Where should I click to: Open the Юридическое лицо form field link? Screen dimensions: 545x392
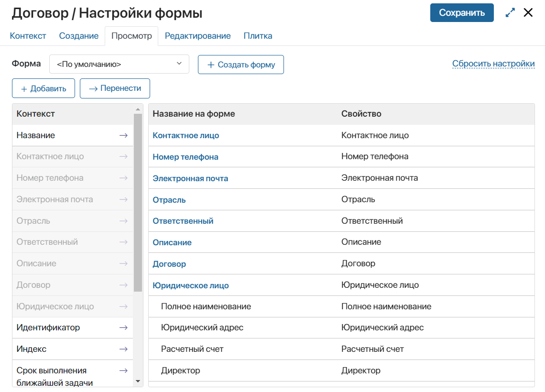click(x=190, y=286)
